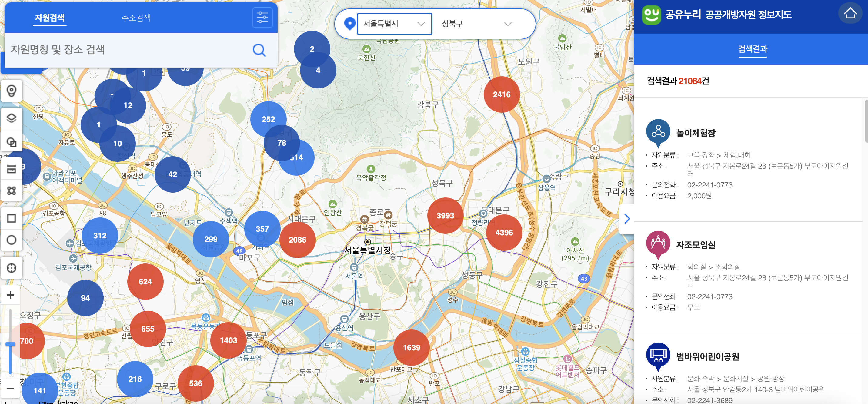Click the current location crosshair icon
868x404 pixels.
click(12, 268)
